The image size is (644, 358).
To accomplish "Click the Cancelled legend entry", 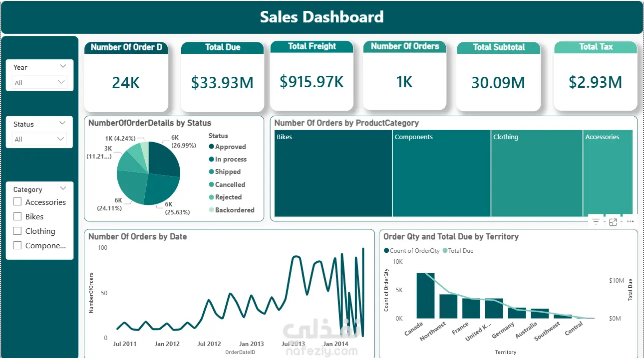I will point(227,184).
